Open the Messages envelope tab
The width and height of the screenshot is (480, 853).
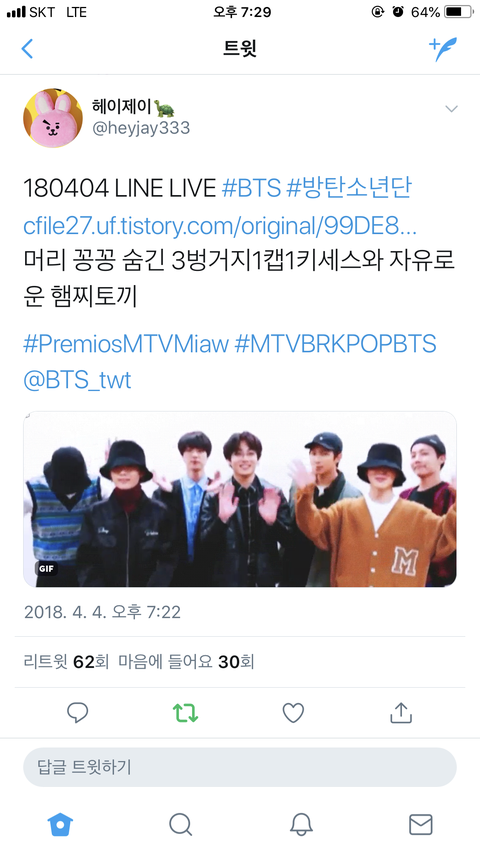tap(420, 824)
